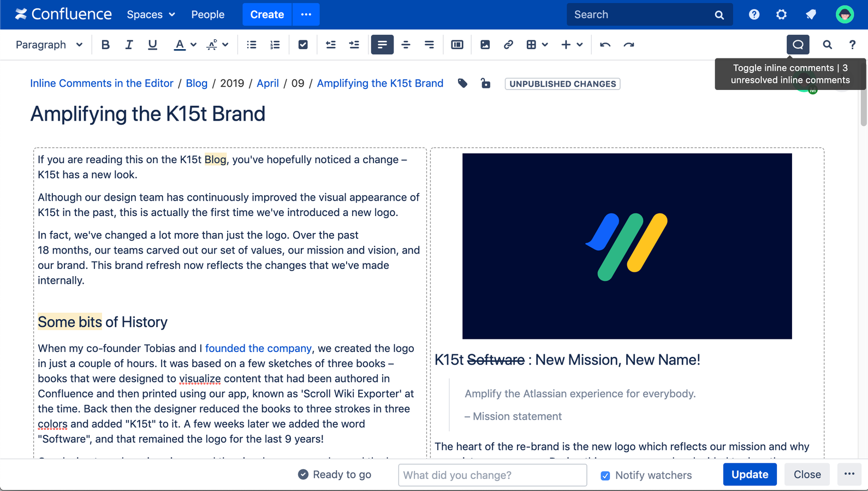
Task: Click the Confluence logo
Action: pyautogui.click(x=63, y=14)
